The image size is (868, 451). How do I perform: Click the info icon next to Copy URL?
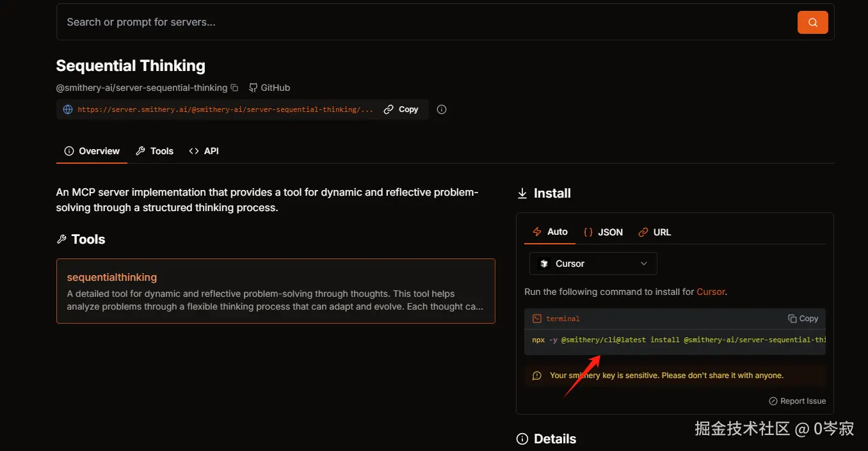pyautogui.click(x=442, y=109)
